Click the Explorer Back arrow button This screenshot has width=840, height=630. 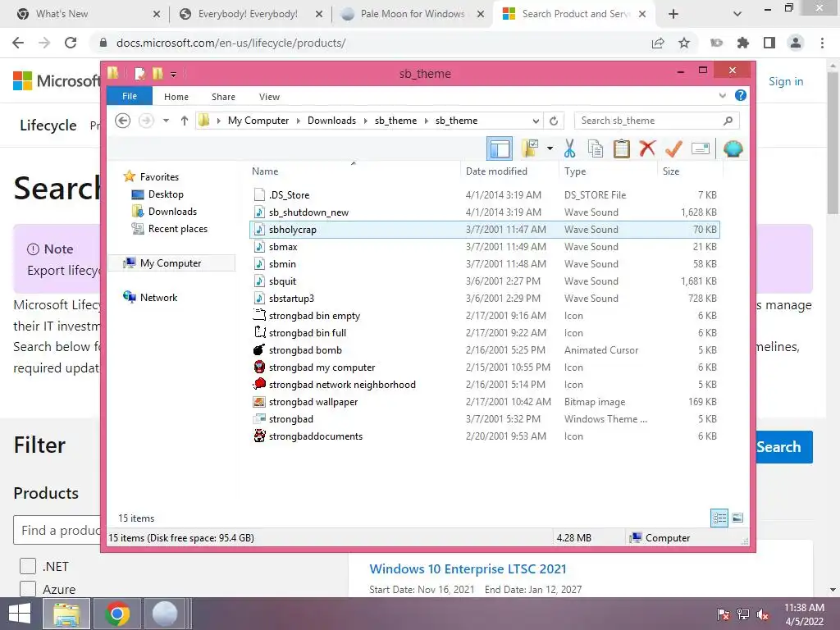tap(123, 121)
